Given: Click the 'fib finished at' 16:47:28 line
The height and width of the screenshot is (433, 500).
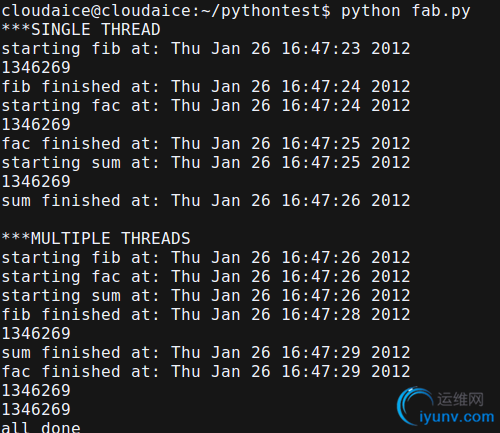Looking at the screenshot, I should pyautogui.click(x=206, y=315).
